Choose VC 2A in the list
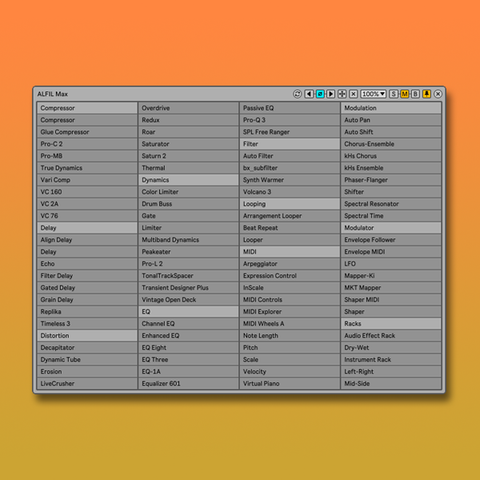This screenshot has height=480, width=480. [87, 204]
